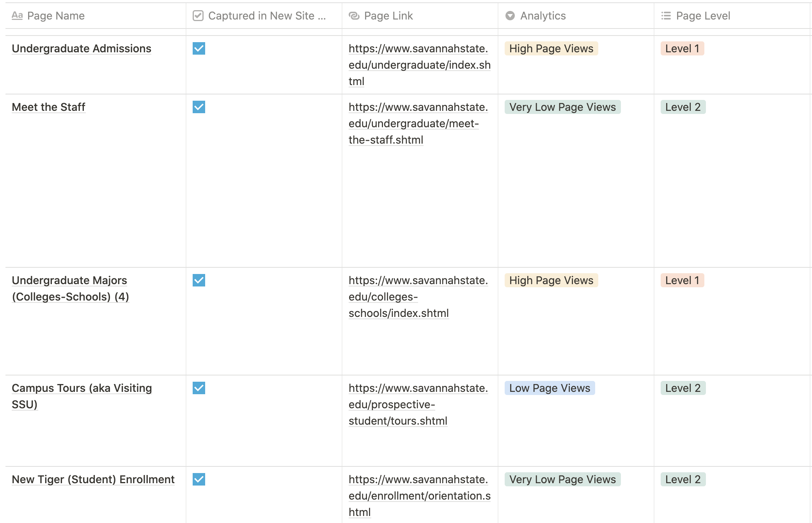Click the select-arrow icon in Analytics header

tap(510, 16)
